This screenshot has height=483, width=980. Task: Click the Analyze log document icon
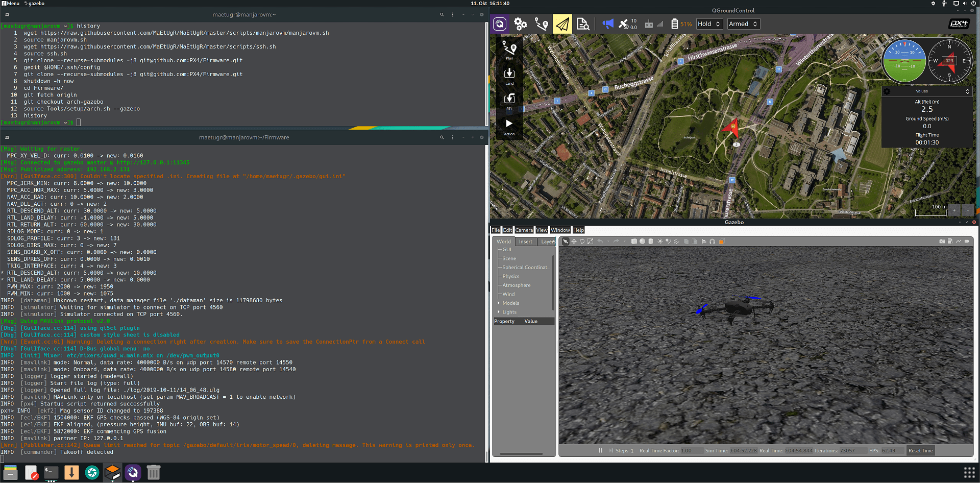click(x=583, y=24)
